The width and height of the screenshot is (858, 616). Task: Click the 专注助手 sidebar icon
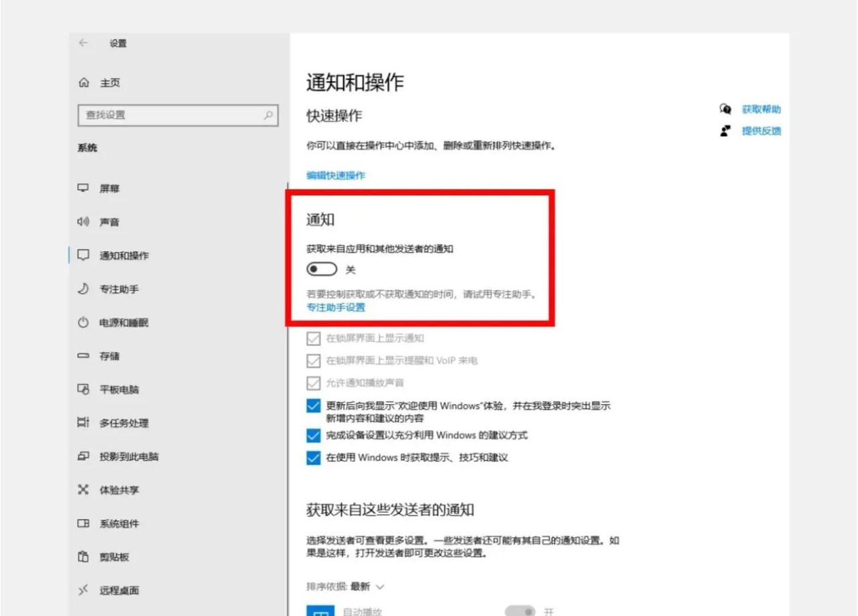coord(82,289)
